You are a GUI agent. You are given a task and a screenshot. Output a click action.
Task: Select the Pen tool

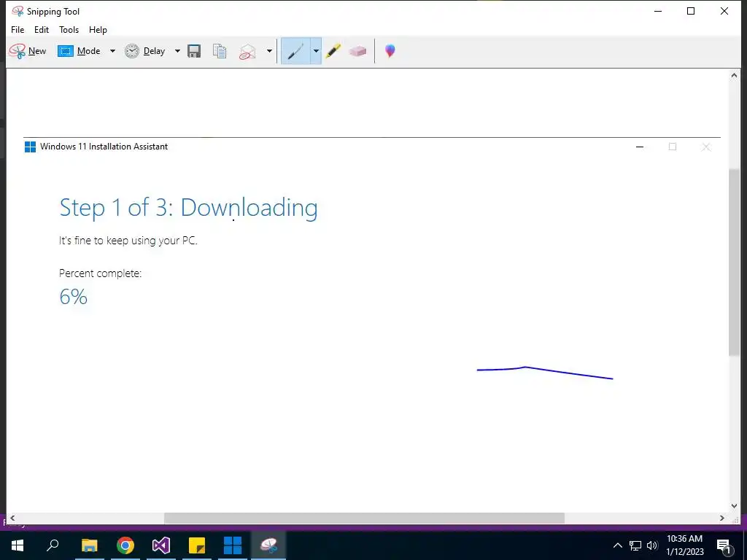(296, 51)
